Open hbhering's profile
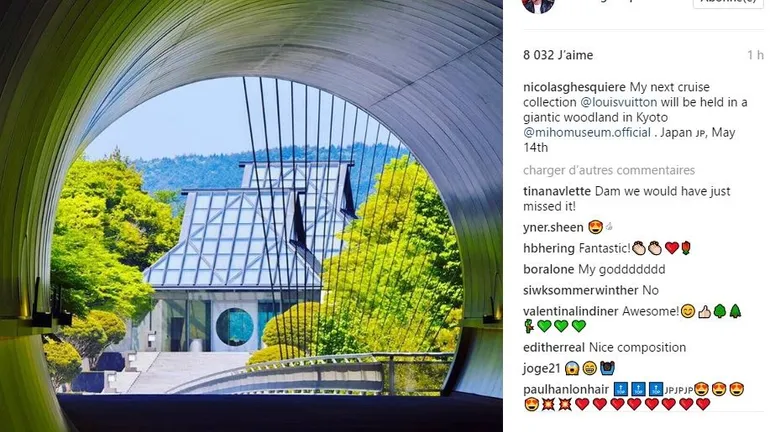This screenshot has height=432, width=770. 549,248
